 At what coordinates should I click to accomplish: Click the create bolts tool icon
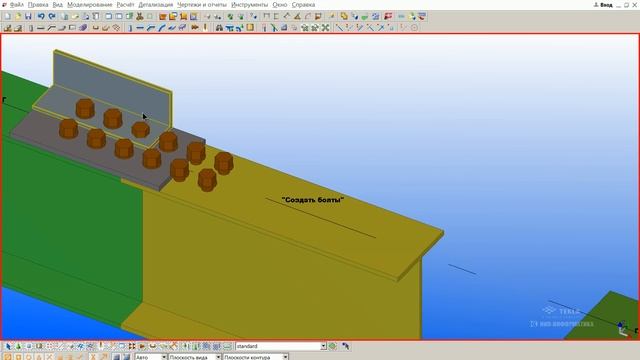[195, 28]
